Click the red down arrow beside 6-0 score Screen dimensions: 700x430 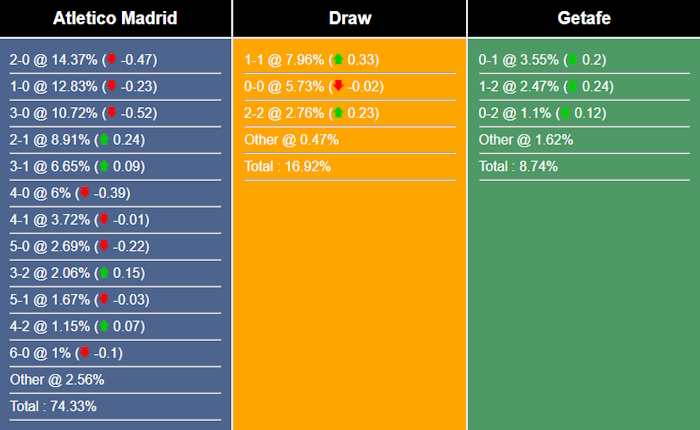[x=85, y=352]
